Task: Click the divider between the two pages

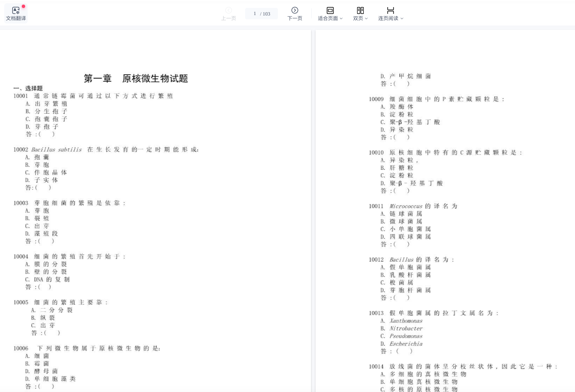Action: pyautogui.click(x=313, y=210)
